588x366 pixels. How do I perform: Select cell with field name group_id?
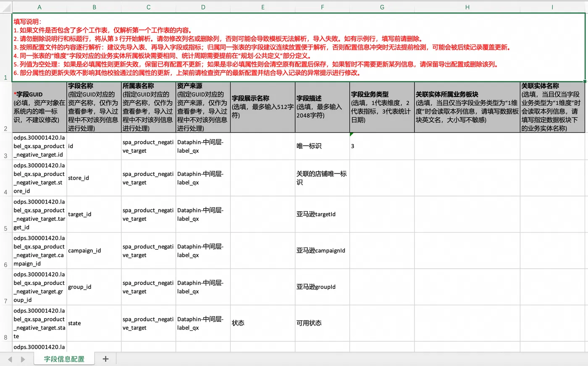coord(94,287)
